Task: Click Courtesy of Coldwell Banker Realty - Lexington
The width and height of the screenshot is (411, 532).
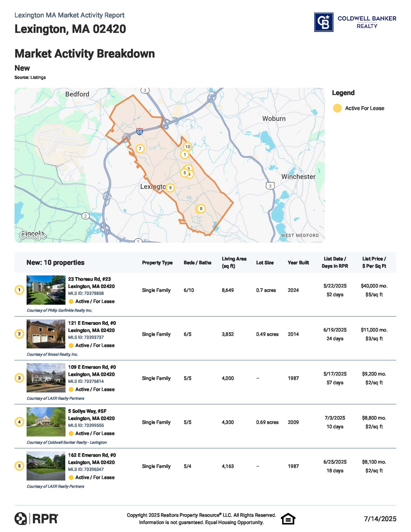Action: [67, 442]
